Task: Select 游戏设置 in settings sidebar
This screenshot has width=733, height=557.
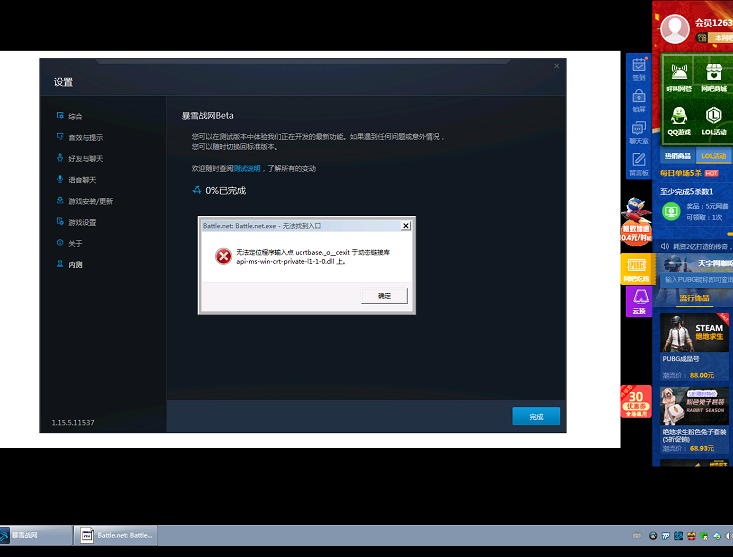Action: click(82, 222)
